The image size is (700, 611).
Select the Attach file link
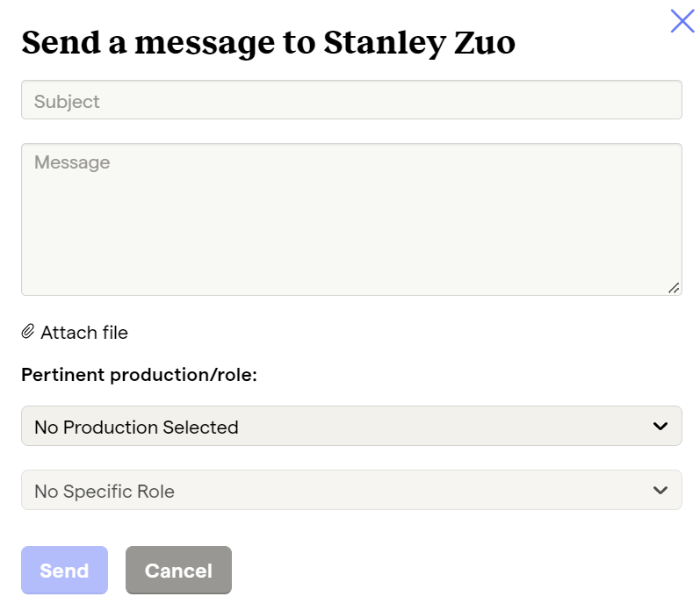pyautogui.click(x=75, y=333)
